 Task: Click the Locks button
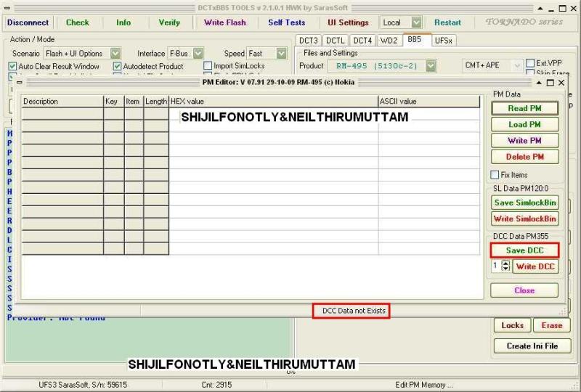[513, 325]
